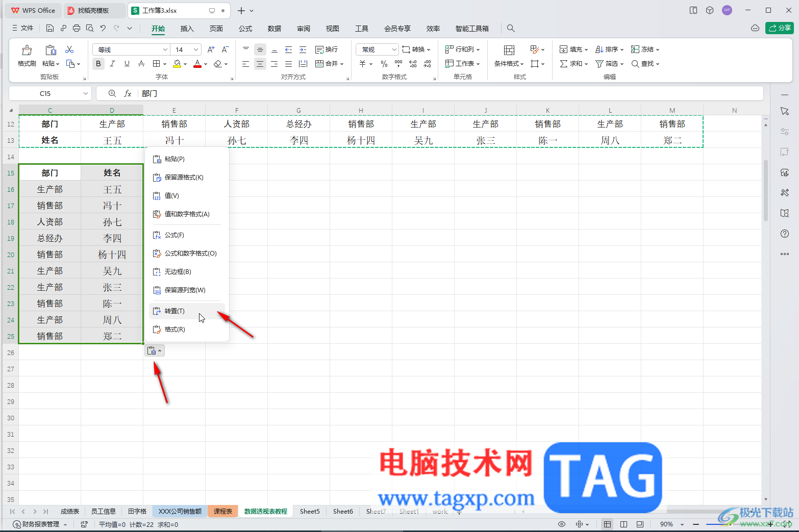Image resolution: width=799 pixels, height=532 pixels.
Task: Switch to Page Layout view in status bar
Action: pyautogui.click(x=623, y=524)
